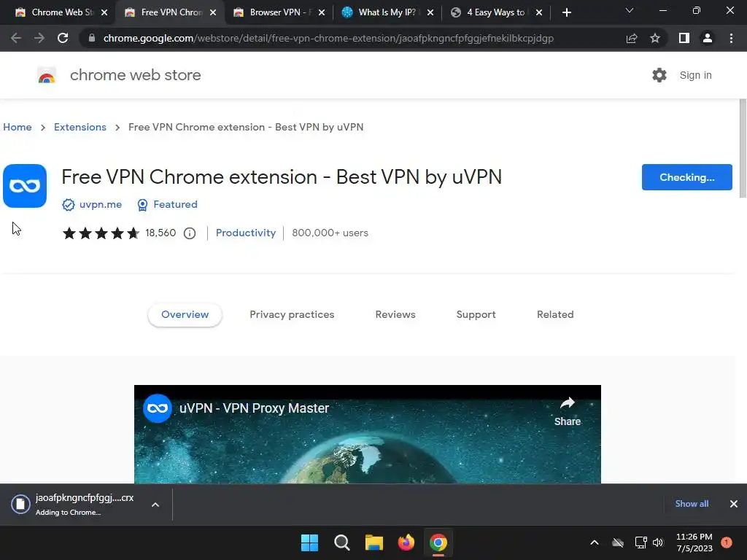Image resolution: width=747 pixels, height=560 pixels.
Task: Select the Overview tab
Action: pyautogui.click(x=185, y=315)
